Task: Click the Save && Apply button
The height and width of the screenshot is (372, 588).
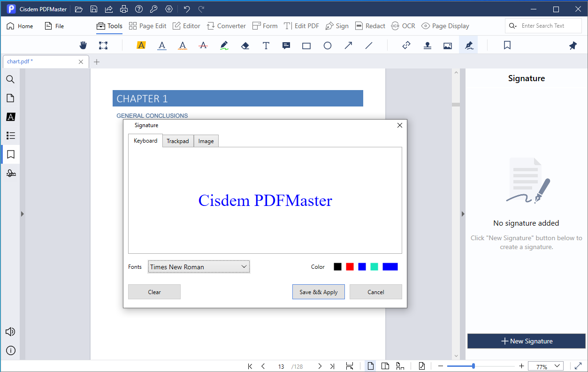Action: point(319,292)
